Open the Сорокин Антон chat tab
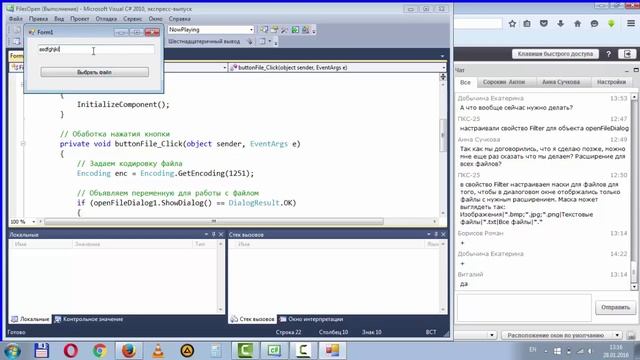 click(504, 82)
